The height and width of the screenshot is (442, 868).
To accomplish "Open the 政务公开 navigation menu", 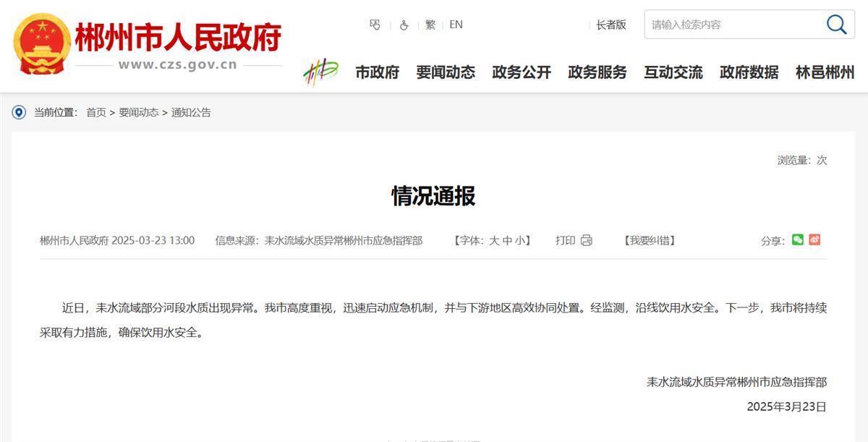I will click(522, 72).
